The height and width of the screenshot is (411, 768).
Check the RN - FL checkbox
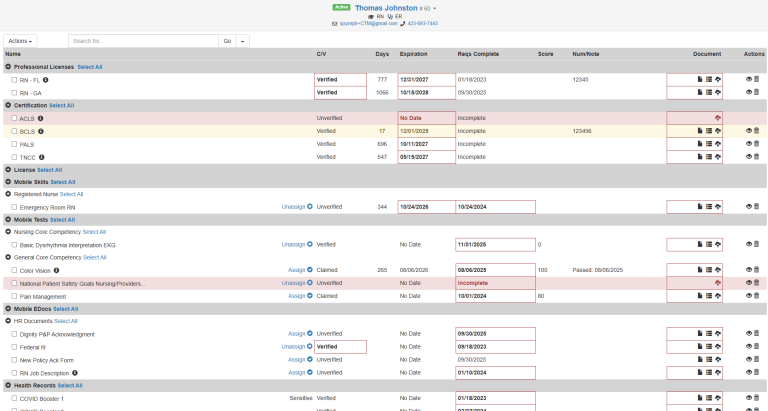pyautogui.click(x=14, y=80)
